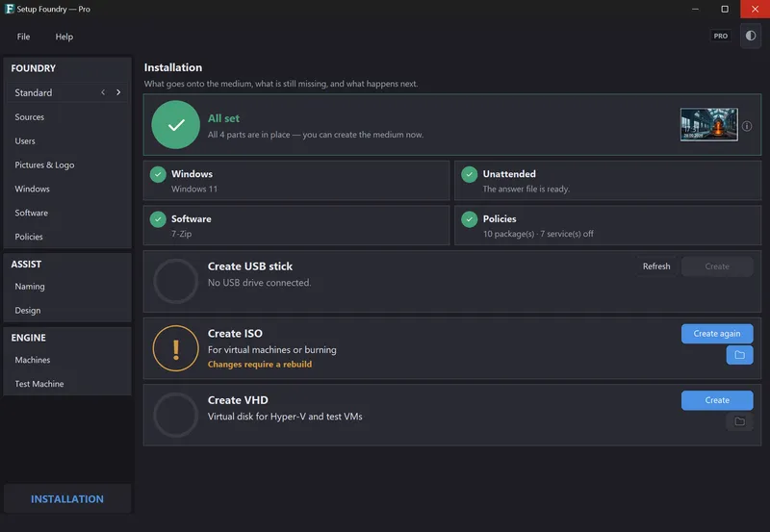
Task: Open Sources in the sidebar
Action: click(x=67, y=116)
